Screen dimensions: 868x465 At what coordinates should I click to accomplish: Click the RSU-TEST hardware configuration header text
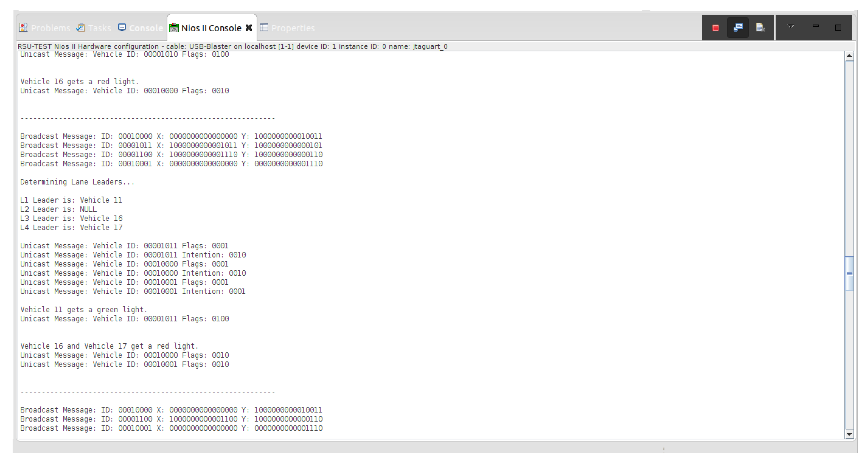point(232,46)
